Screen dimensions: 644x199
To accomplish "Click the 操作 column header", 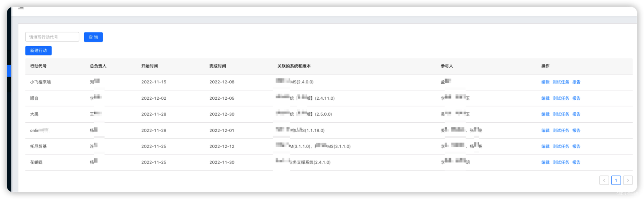I will pyautogui.click(x=545, y=66).
